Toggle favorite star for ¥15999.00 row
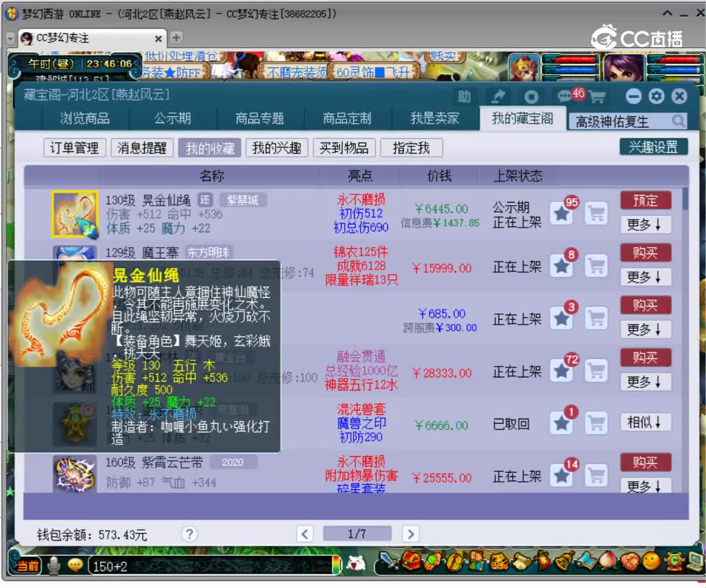Screen dimensions: 706x588 [x=562, y=266]
